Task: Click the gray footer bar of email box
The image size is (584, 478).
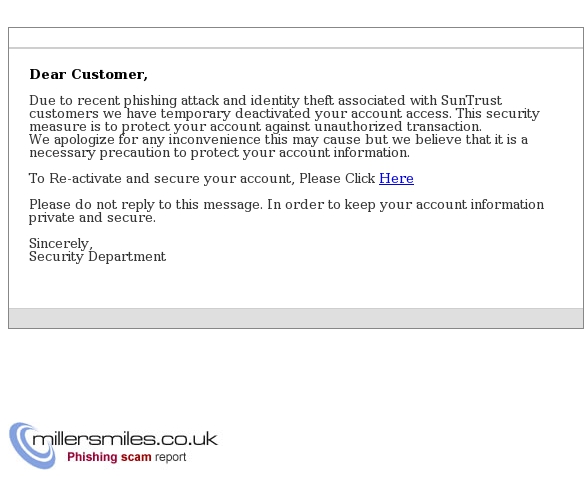Action: pos(296,318)
